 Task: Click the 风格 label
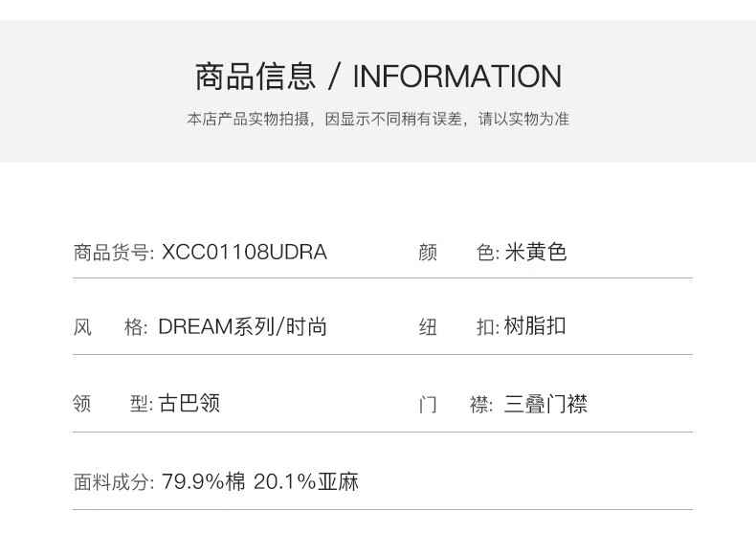point(111,327)
